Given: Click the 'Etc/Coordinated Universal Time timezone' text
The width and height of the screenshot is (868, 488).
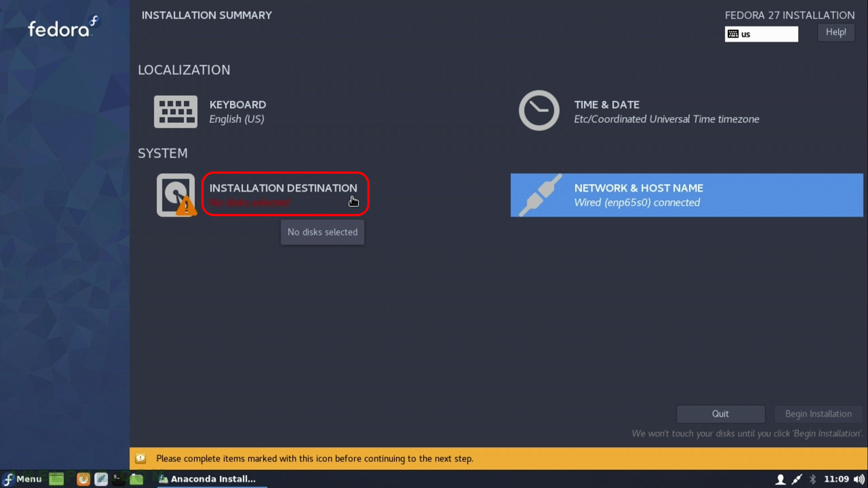Looking at the screenshot, I should pos(666,119).
